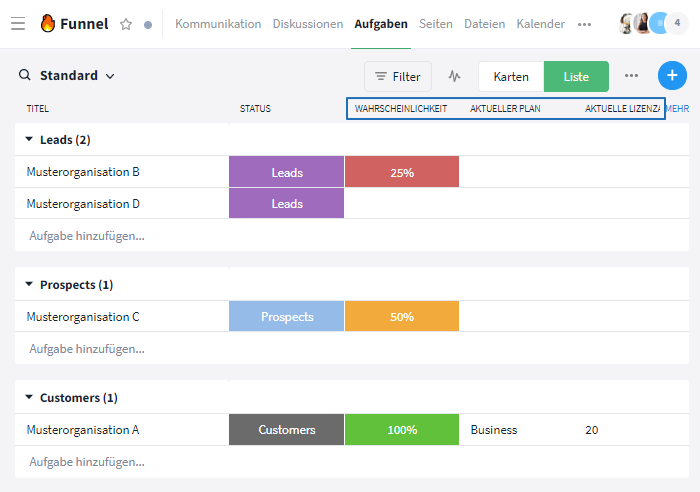
Task: Click the Prospects (1) group title
Action: [76, 284]
